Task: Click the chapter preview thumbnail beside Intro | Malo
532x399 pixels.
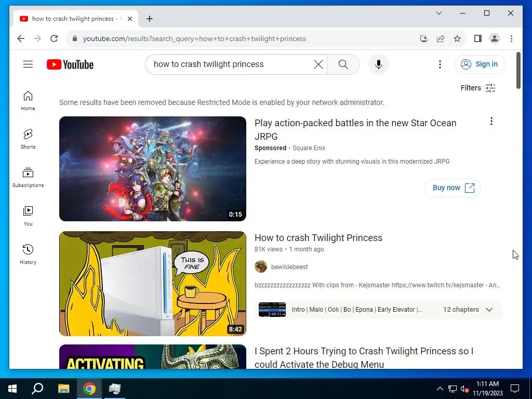Action: coord(272,310)
